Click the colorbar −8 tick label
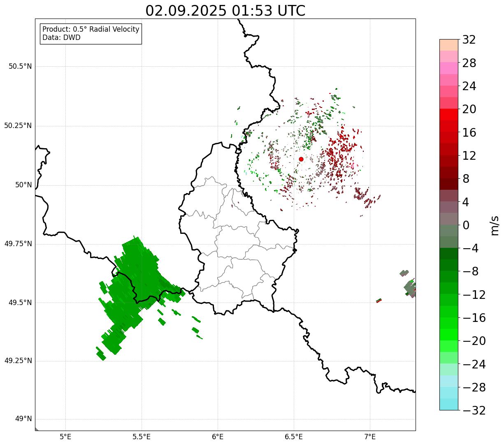The width and height of the screenshot is (504, 445). coord(471,272)
